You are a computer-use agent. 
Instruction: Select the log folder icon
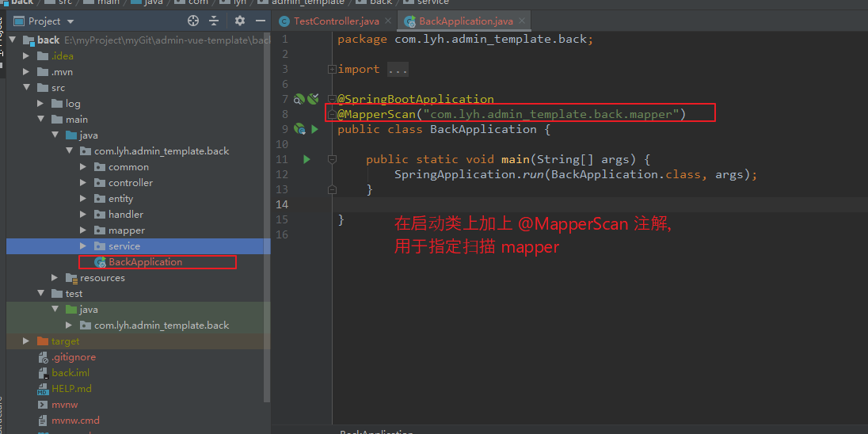tap(57, 104)
